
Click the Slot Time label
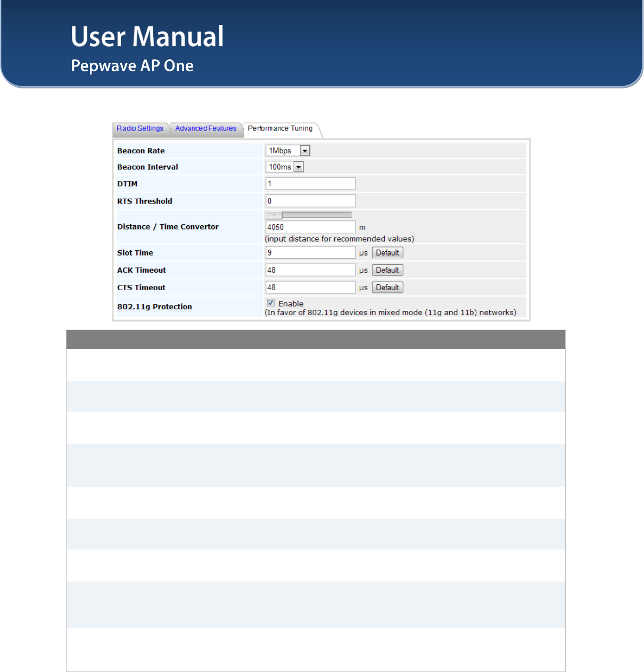tap(135, 253)
